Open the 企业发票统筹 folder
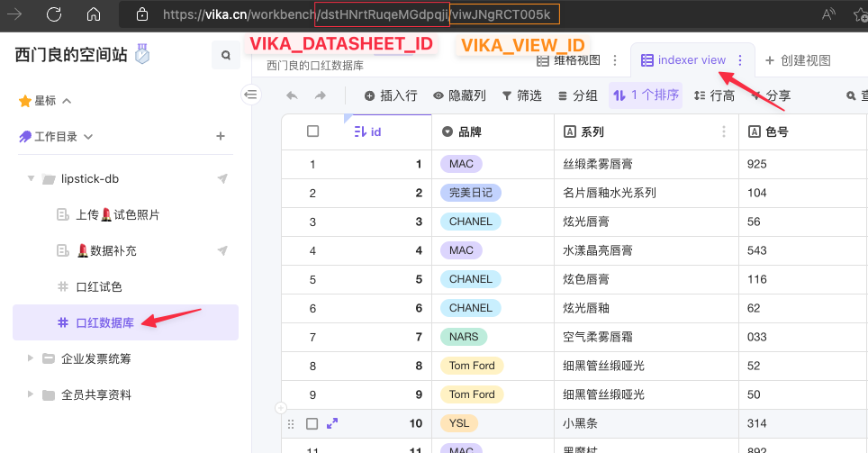 click(95, 358)
